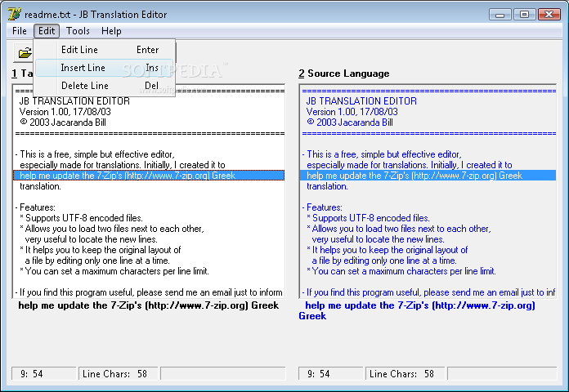Viewport: 569px width, 392px height.
Task: Select 'This is a free, simple' line in source pane
Action: click(x=382, y=154)
